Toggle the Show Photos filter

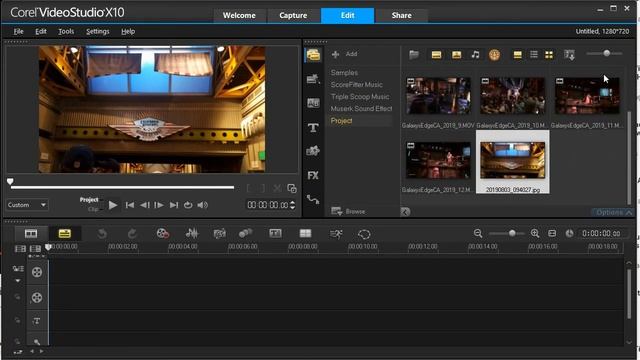[456, 55]
